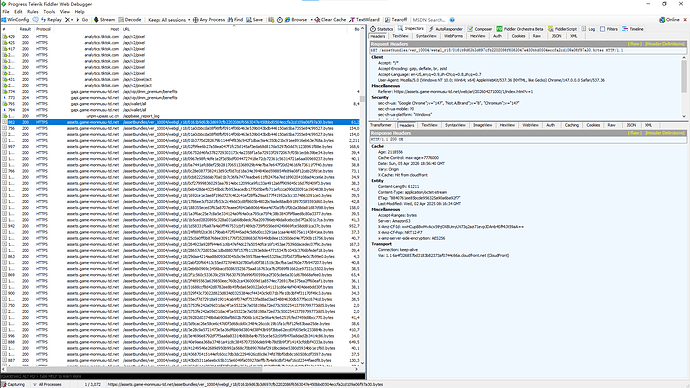
Task: Click All Processes filter in status bar
Action: point(47,384)
